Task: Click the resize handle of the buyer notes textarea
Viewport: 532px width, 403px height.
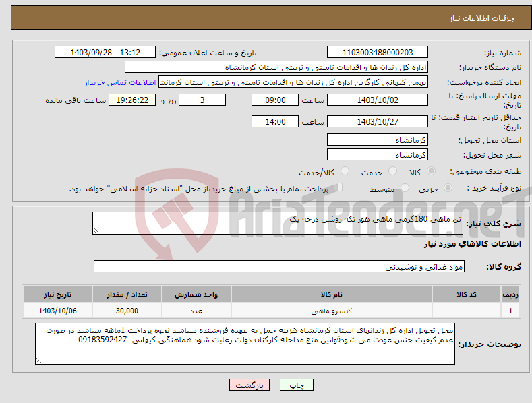Action: coord(39,361)
